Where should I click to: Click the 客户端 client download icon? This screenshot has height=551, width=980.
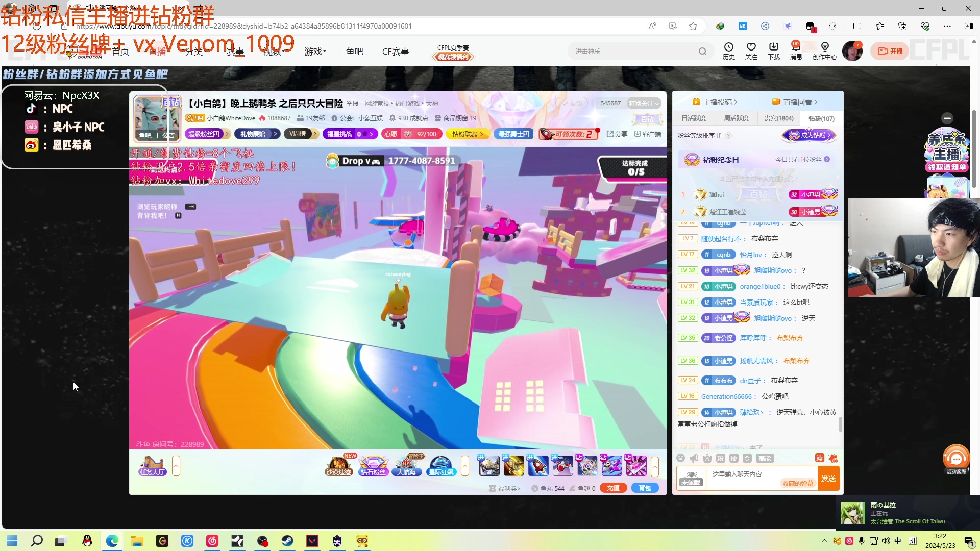tap(647, 134)
